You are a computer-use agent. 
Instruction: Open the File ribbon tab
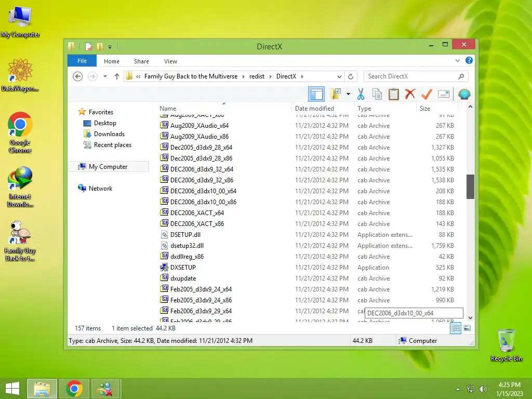tap(82, 61)
